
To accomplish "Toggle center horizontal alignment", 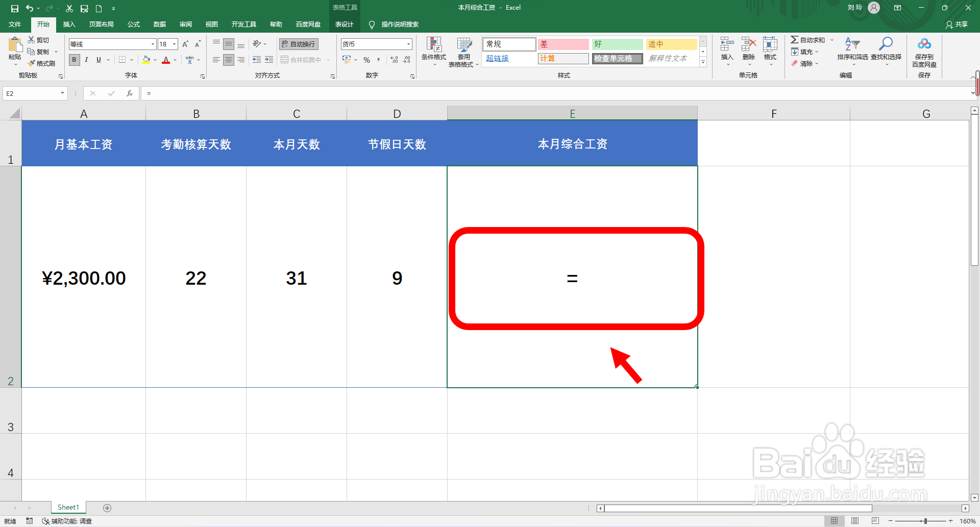I will tap(229, 60).
